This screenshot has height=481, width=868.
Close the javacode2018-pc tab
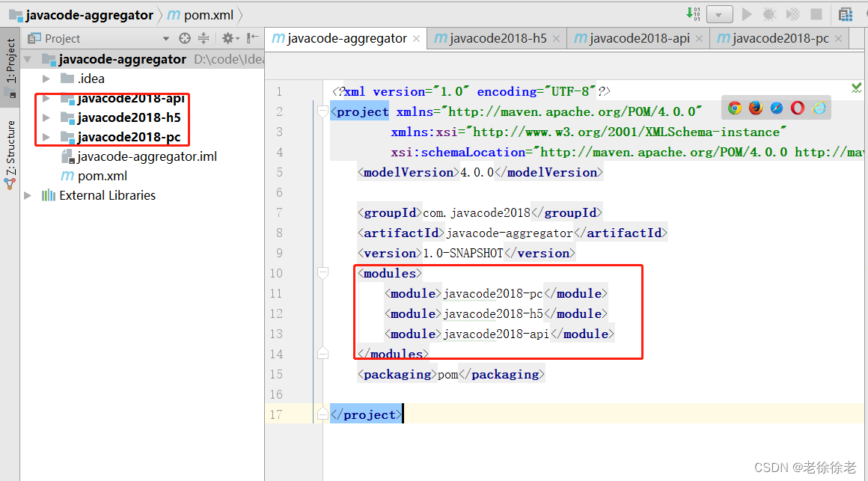[839, 39]
